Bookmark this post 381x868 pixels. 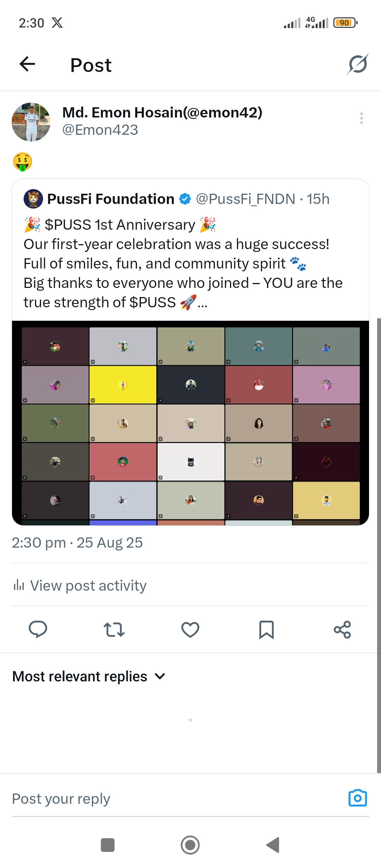(x=266, y=629)
